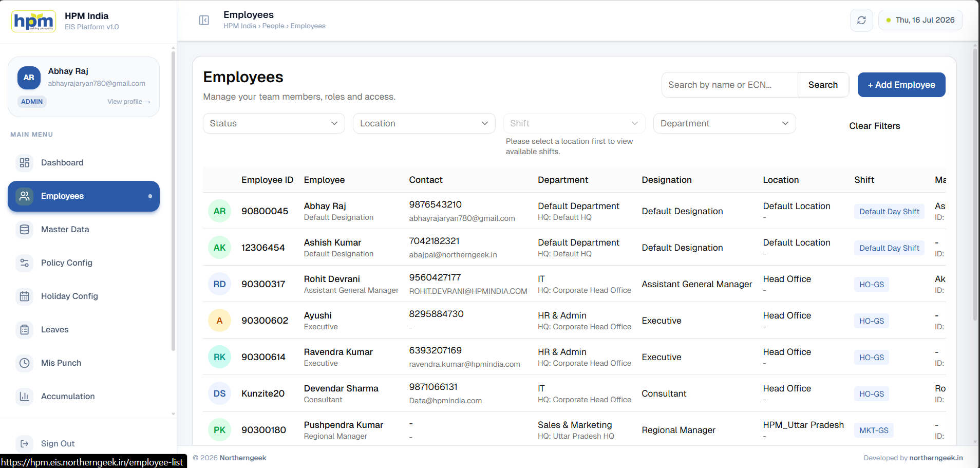Click the northerngeek.in footer link
Screen dimensions: 980x468
936,458
